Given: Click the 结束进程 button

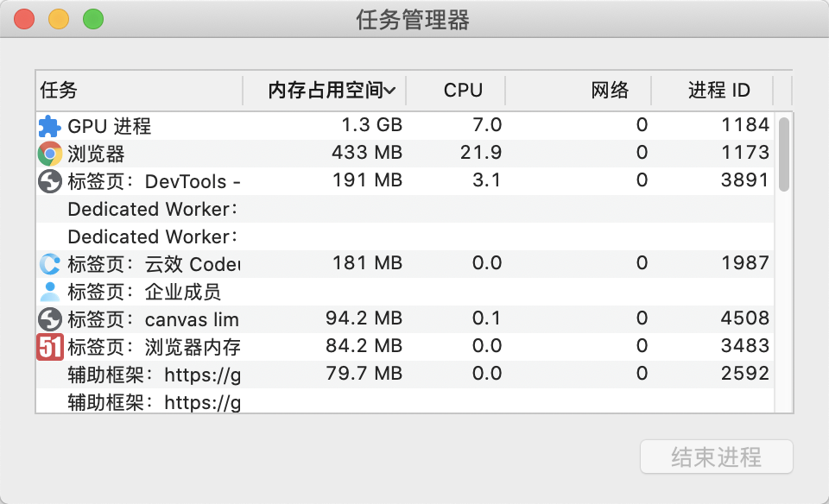Looking at the screenshot, I should tap(717, 457).
